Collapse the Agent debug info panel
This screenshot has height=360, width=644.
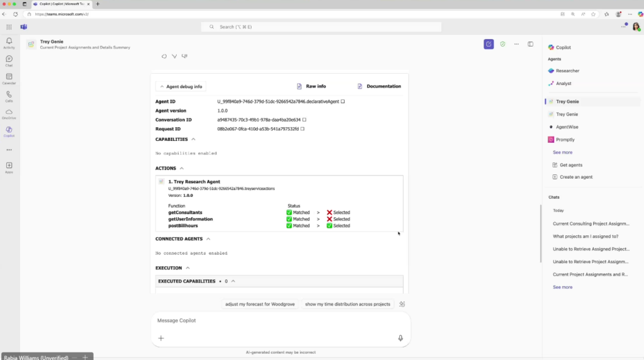tap(181, 87)
